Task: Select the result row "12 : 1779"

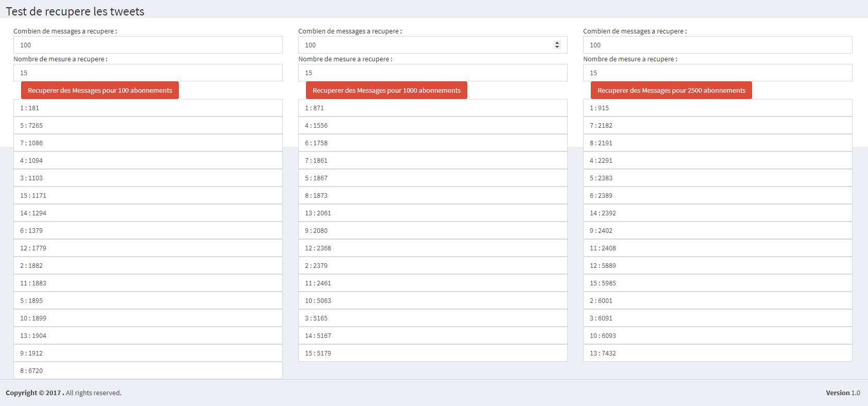Action: (148, 248)
